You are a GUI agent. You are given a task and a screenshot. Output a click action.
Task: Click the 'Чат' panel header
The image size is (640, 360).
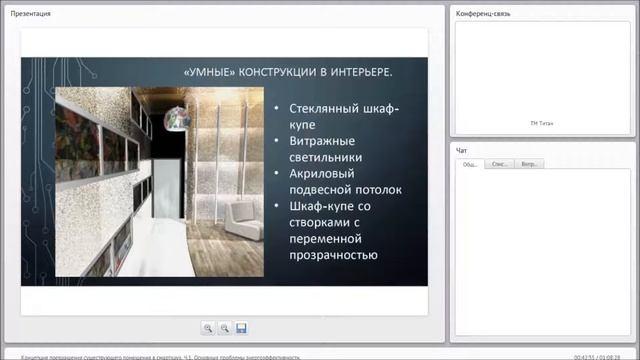pyautogui.click(x=461, y=151)
